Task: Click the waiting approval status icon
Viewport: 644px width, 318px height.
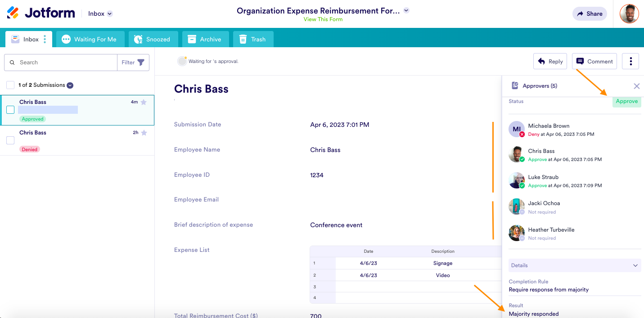Action: click(182, 61)
